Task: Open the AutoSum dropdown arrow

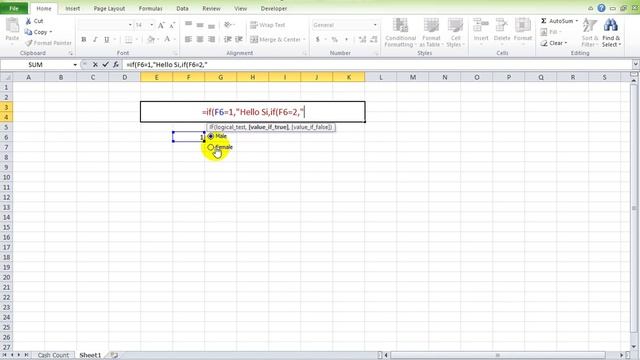Action: click(x=577, y=21)
